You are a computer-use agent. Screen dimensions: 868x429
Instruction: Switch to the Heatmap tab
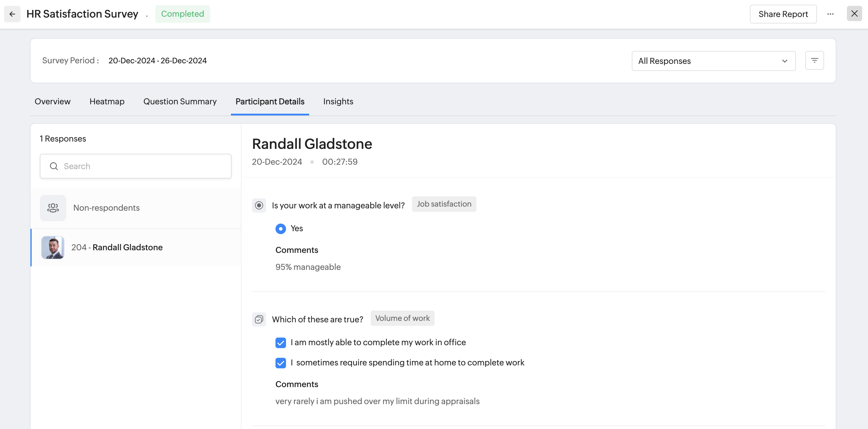[107, 101]
